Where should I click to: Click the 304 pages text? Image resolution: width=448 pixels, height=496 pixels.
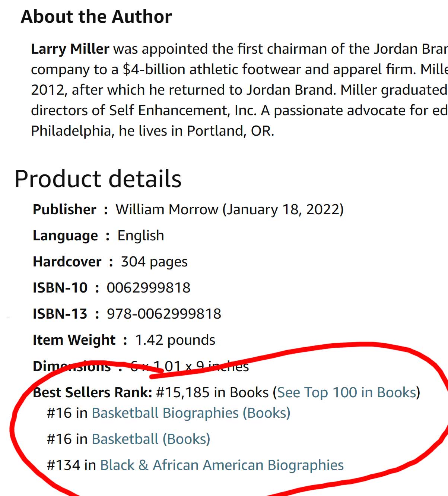(x=154, y=262)
